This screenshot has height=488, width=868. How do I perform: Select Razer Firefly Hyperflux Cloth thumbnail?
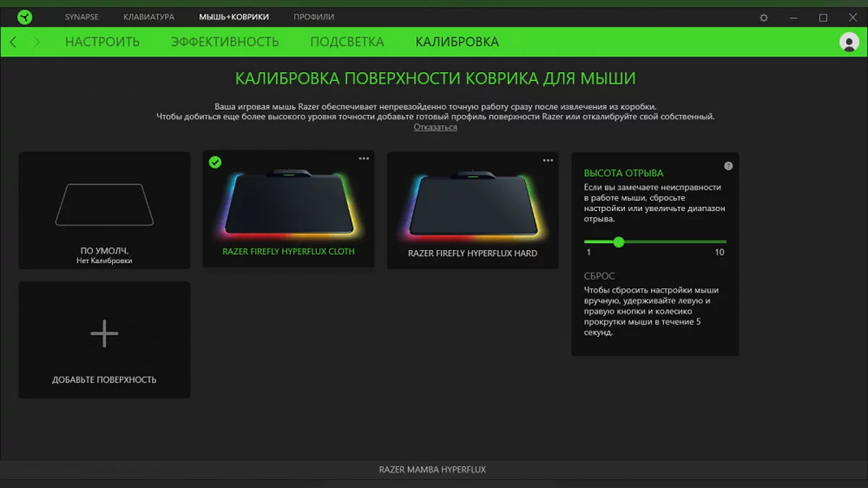click(x=289, y=205)
